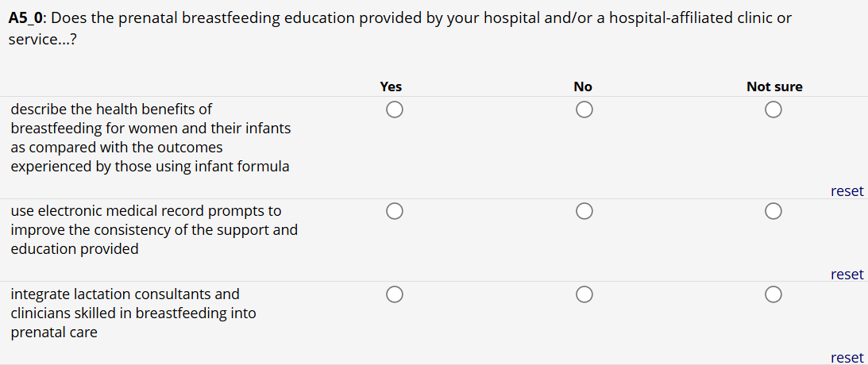
Task: Select No for electronic medical record prompts
Action: click(584, 211)
